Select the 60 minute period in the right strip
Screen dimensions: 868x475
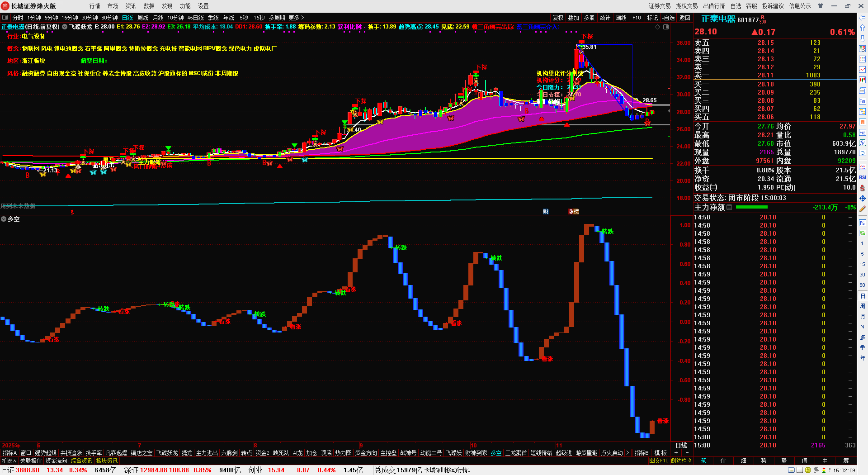click(x=862, y=285)
